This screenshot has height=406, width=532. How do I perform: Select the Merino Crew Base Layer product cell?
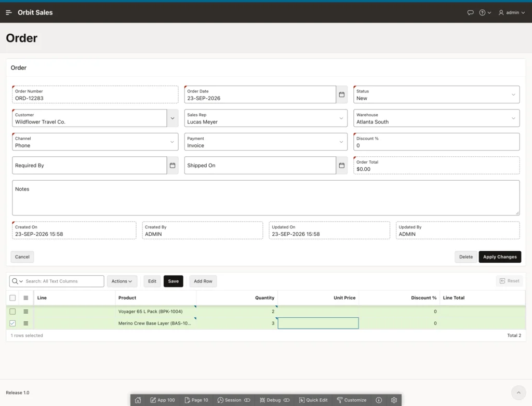pos(156,323)
